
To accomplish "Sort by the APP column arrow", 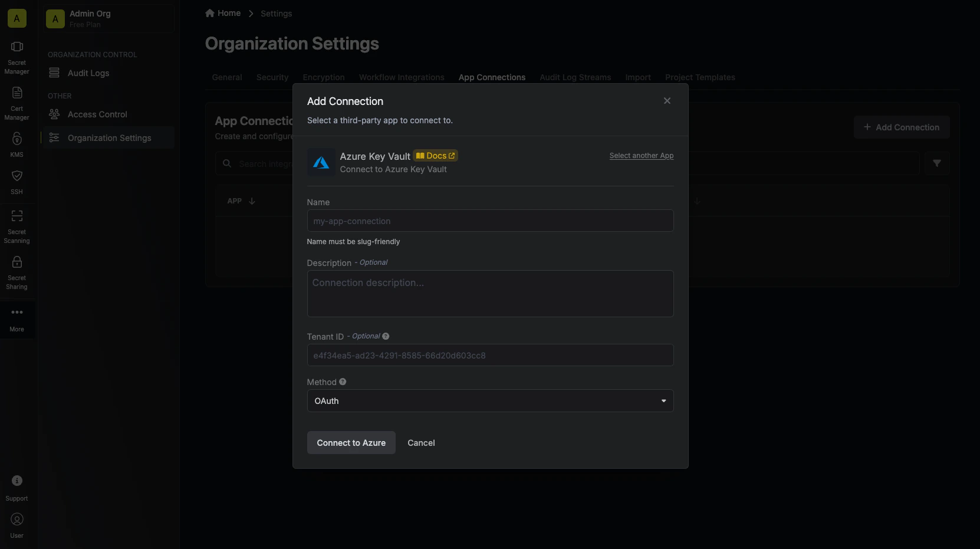I will point(252,201).
